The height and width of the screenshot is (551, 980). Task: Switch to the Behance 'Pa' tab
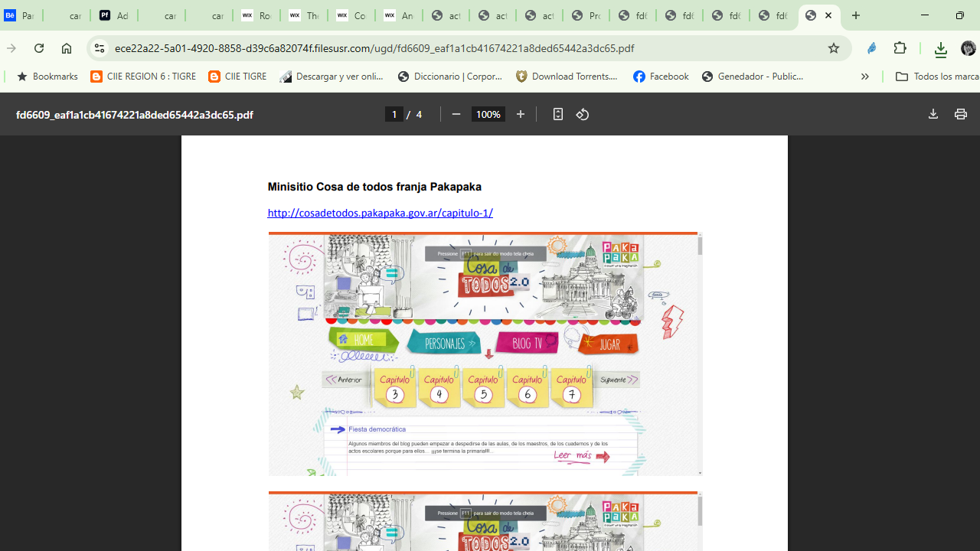(x=20, y=15)
